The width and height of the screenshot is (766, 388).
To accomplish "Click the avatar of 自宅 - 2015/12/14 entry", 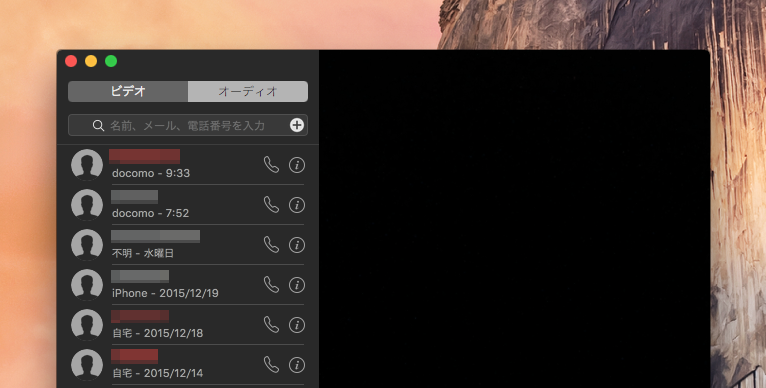I will [x=87, y=365].
